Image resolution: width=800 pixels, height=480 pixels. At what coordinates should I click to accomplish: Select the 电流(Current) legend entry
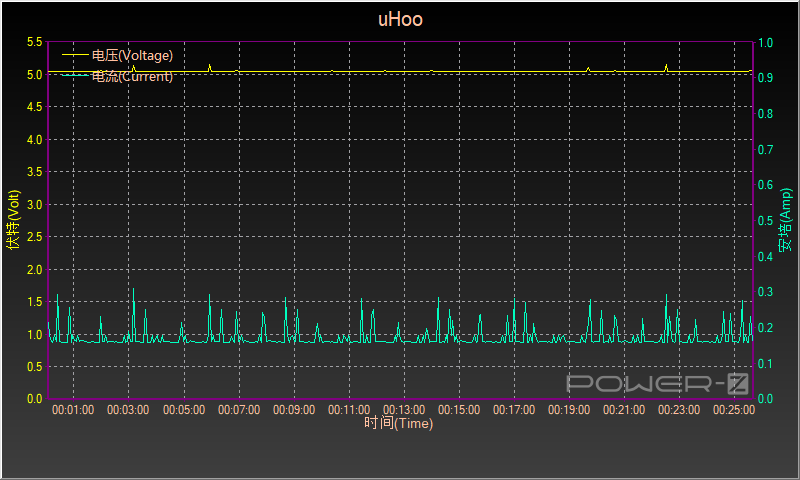click(x=117, y=76)
